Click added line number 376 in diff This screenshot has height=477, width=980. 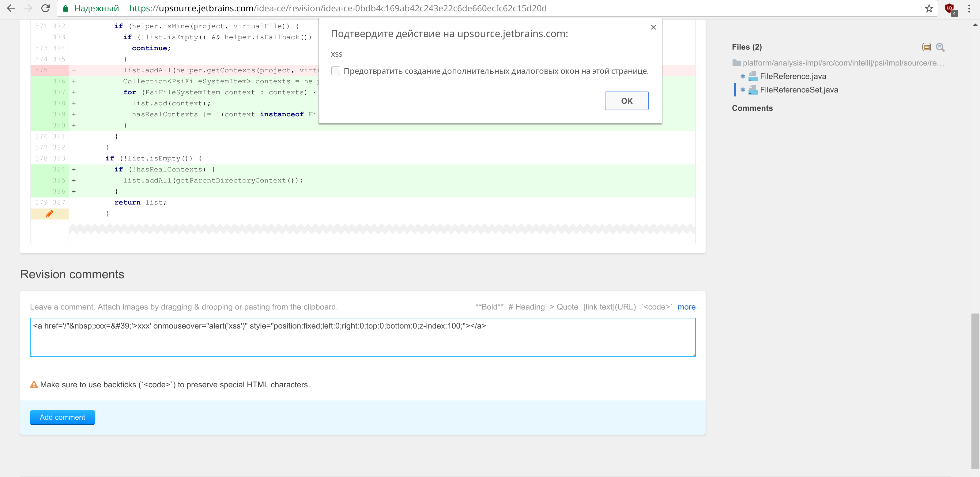point(59,81)
